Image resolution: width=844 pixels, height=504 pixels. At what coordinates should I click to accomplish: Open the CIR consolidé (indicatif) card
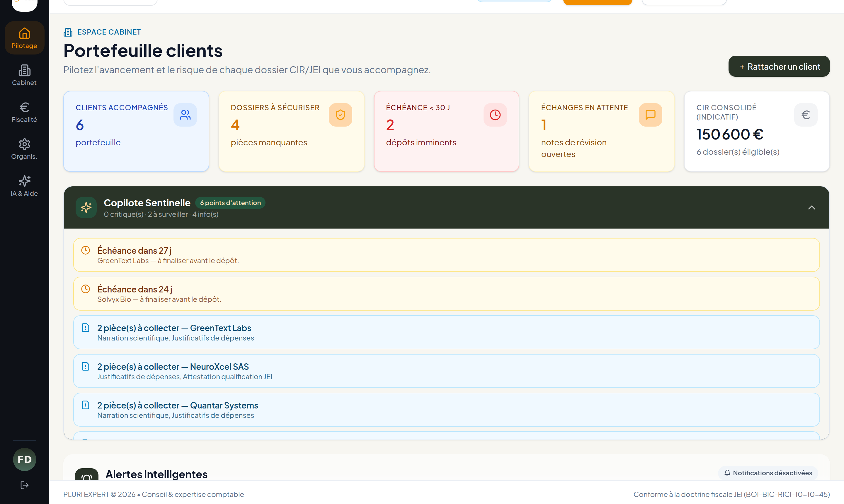[x=757, y=131]
